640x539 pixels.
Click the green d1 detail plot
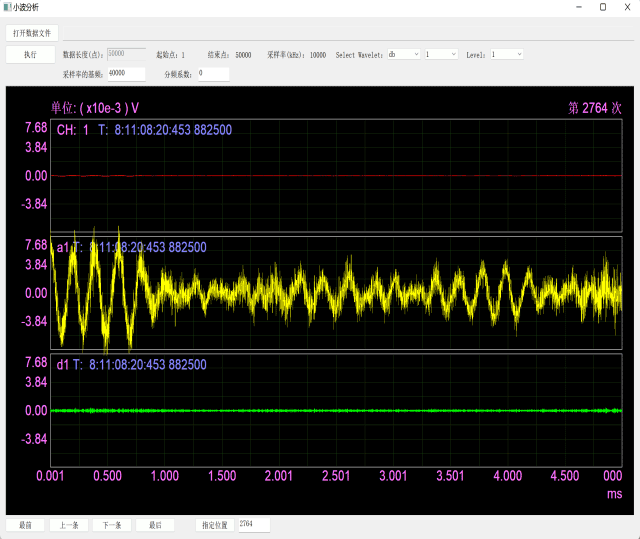click(336, 410)
